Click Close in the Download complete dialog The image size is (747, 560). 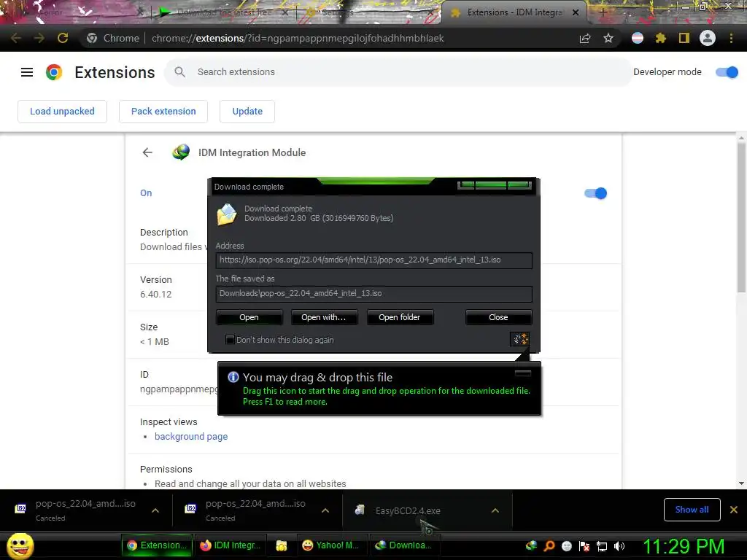click(x=498, y=317)
